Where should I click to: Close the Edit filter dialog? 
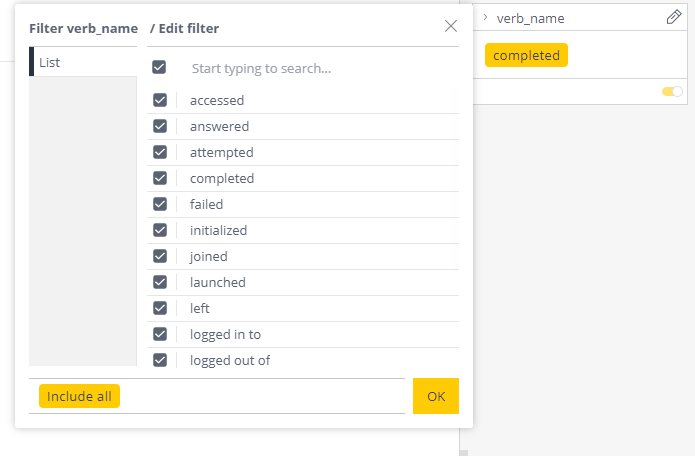(451, 26)
